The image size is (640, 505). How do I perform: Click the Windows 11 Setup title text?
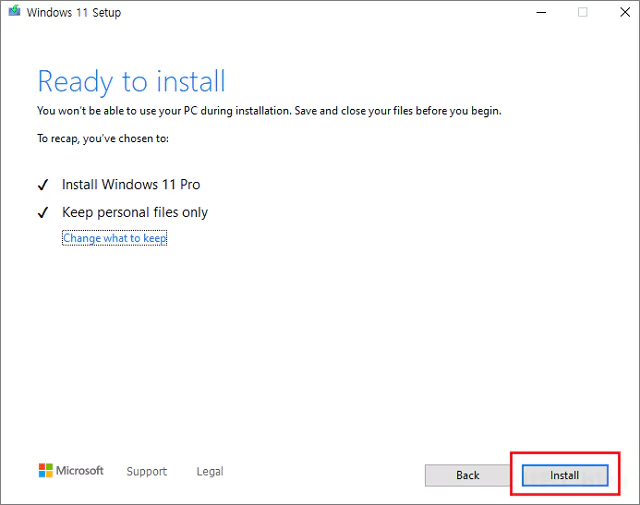tap(74, 13)
